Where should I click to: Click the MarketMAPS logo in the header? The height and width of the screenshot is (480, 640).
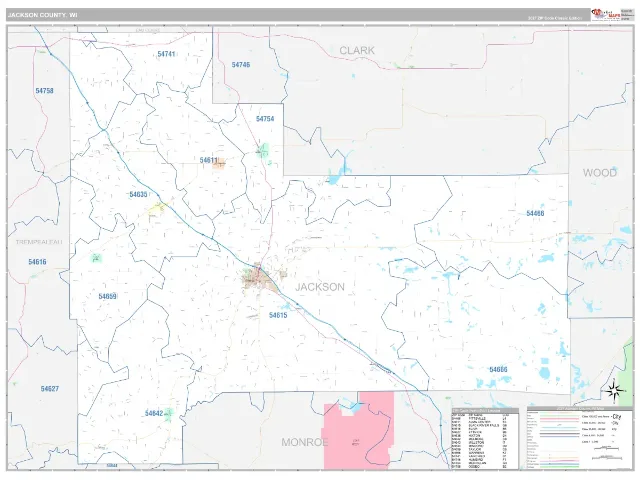pos(606,14)
